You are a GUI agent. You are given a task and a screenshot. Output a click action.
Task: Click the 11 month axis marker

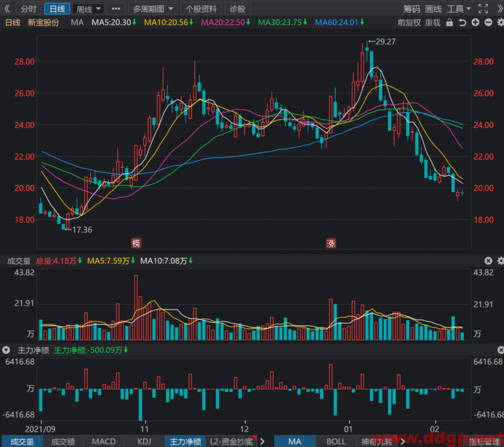pyautogui.click(x=145, y=429)
